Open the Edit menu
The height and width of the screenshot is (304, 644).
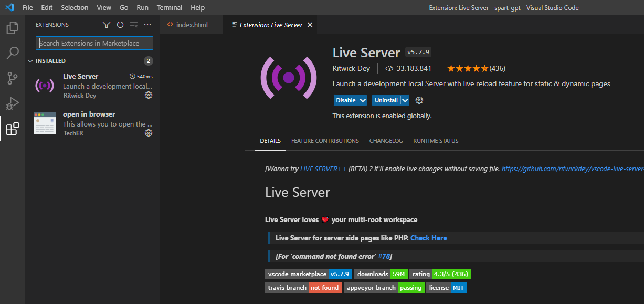(47, 8)
